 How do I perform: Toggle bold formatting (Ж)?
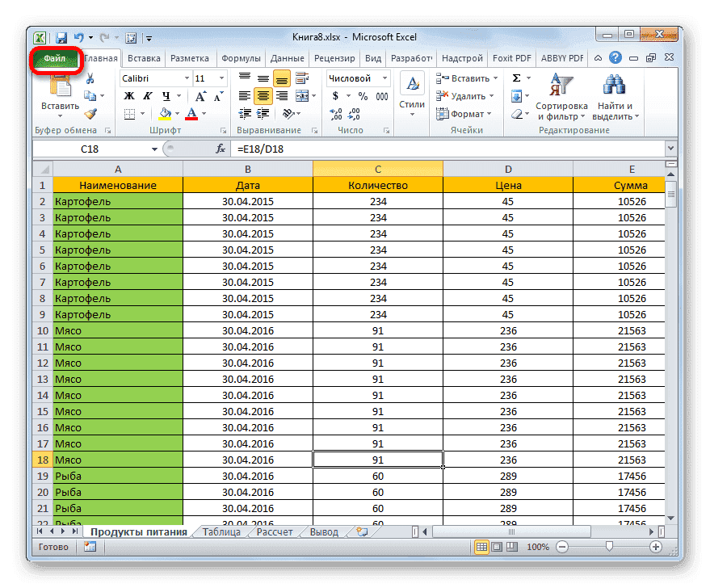[x=129, y=94]
